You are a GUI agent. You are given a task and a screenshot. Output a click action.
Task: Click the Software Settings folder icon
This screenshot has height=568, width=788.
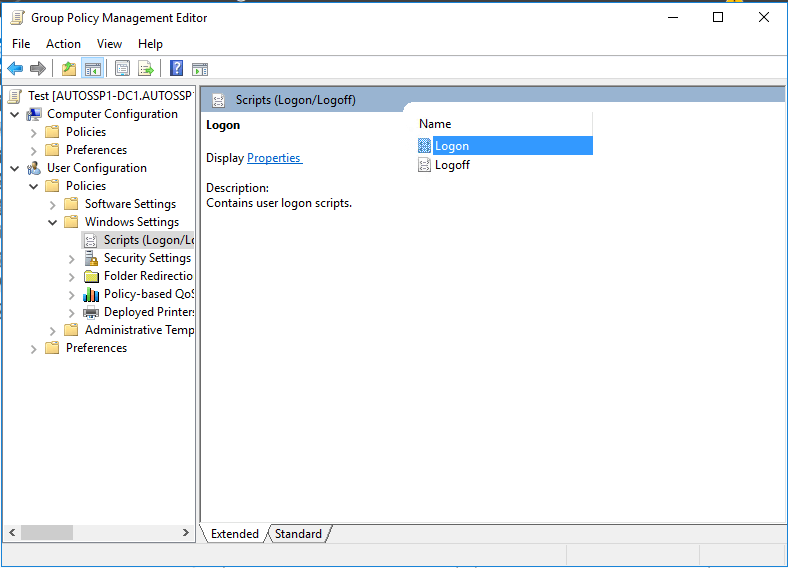(71, 204)
